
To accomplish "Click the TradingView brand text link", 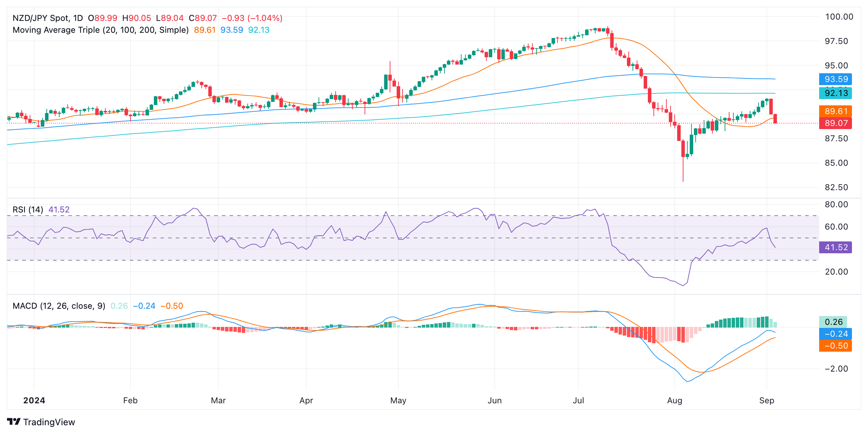I will tap(49, 422).
